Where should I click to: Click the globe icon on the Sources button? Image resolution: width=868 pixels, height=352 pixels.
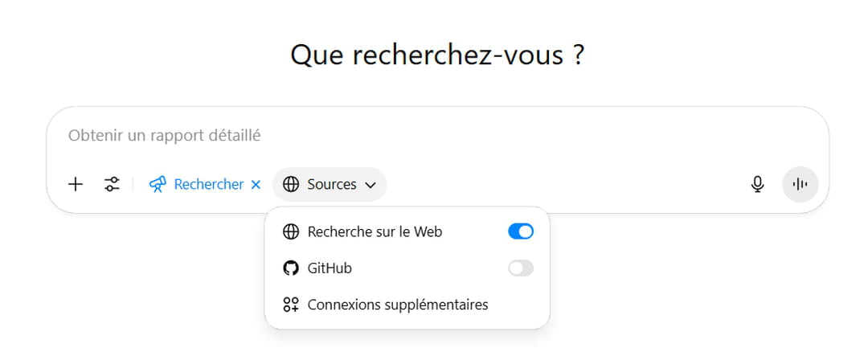point(291,184)
